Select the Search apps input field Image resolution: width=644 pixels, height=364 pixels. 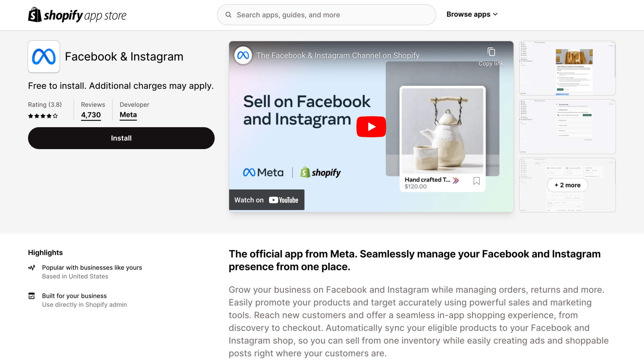point(327,15)
